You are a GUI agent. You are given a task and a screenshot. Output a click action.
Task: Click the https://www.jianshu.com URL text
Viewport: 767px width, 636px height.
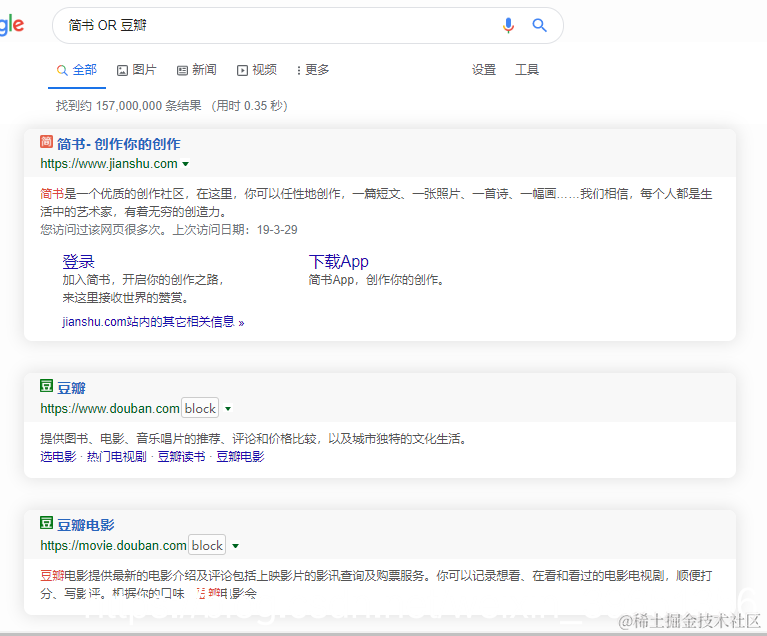click(109, 164)
